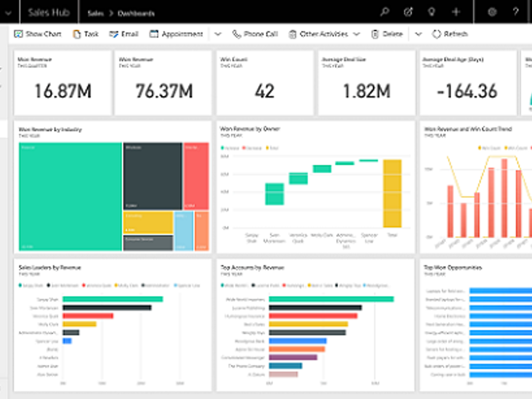Toggle Molly Clark legend item in Sales Leaders
532x399 pixels.
click(126, 286)
